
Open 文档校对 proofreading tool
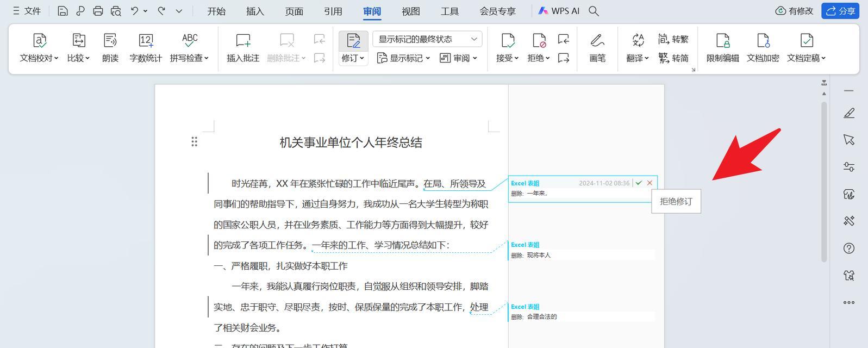tap(39, 48)
